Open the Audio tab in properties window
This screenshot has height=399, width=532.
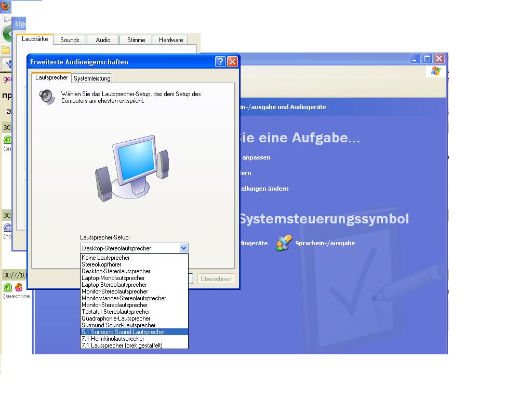[103, 39]
